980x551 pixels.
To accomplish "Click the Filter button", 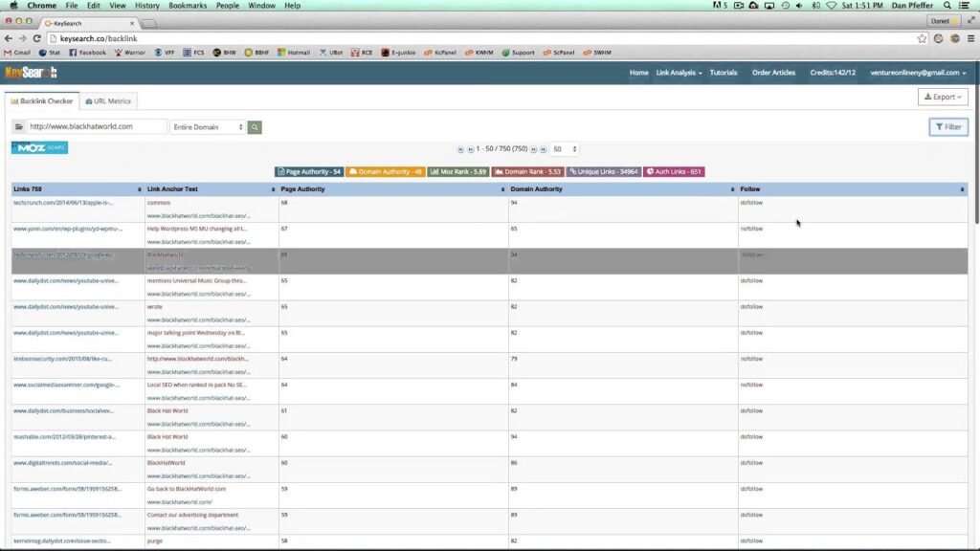I will [948, 127].
